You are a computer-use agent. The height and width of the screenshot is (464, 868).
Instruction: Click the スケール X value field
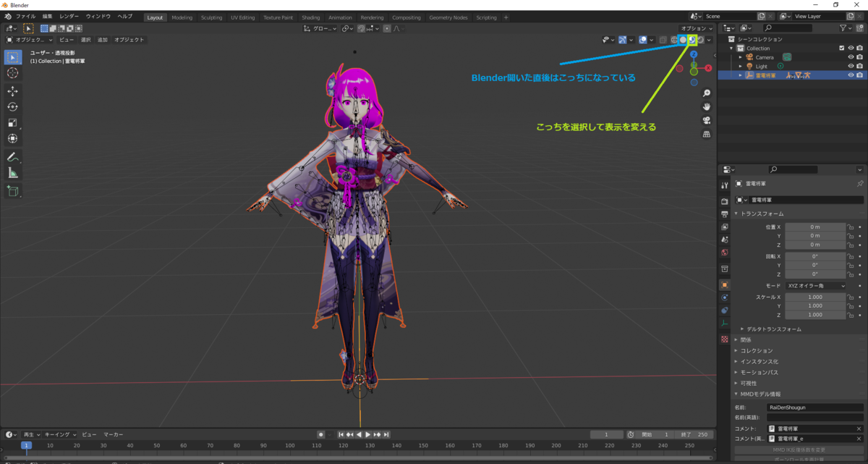(x=816, y=298)
